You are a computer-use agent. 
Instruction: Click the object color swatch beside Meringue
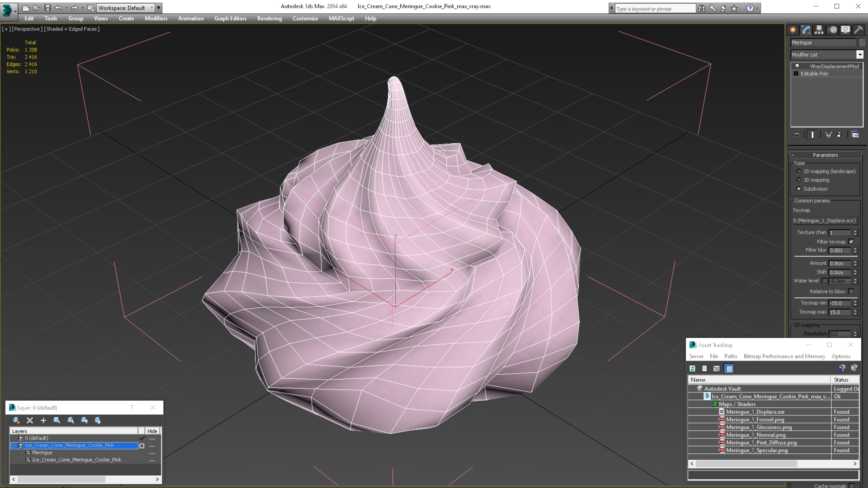pyautogui.click(x=862, y=42)
